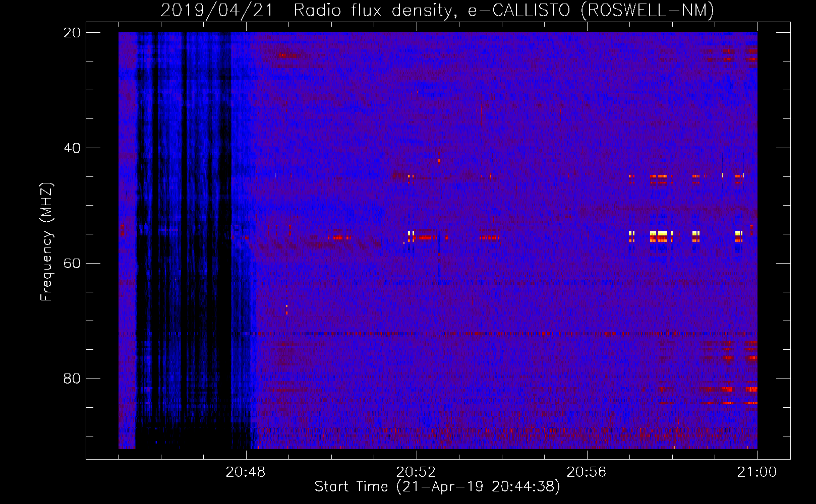Click the frequency tick label 80
816x504 pixels.
(72, 378)
